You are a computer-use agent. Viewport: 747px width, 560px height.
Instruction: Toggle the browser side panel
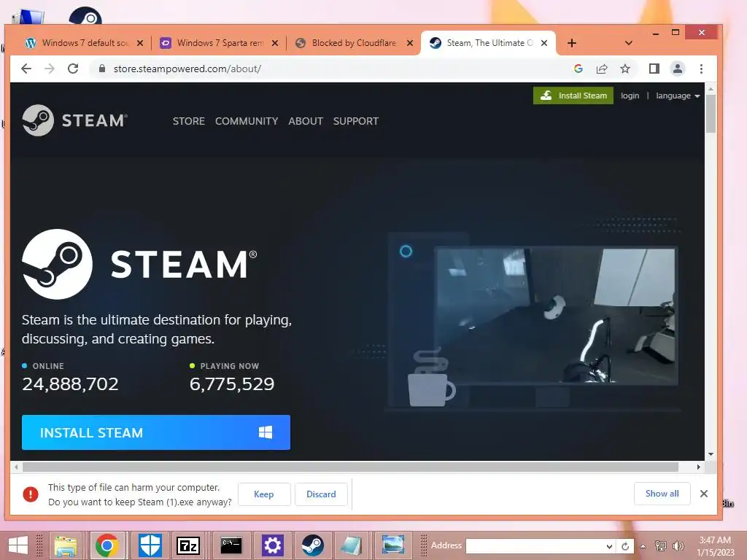click(654, 69)
